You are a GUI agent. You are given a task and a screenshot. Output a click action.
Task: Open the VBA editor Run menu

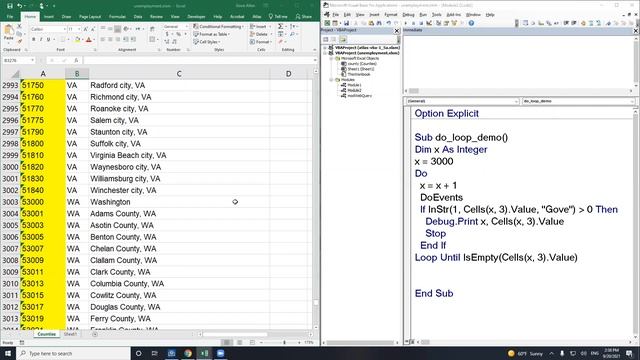(x=423, y=15)
